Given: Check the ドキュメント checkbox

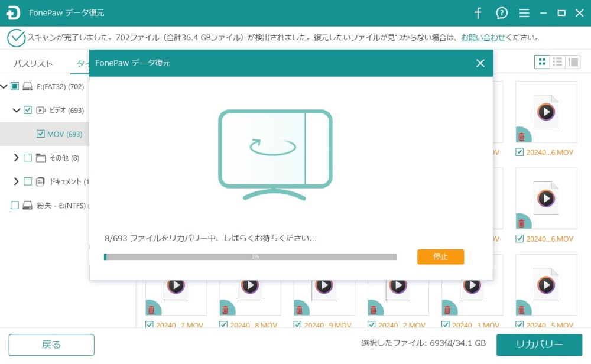Looking at the screenshot, I should (x=28, y=181).
